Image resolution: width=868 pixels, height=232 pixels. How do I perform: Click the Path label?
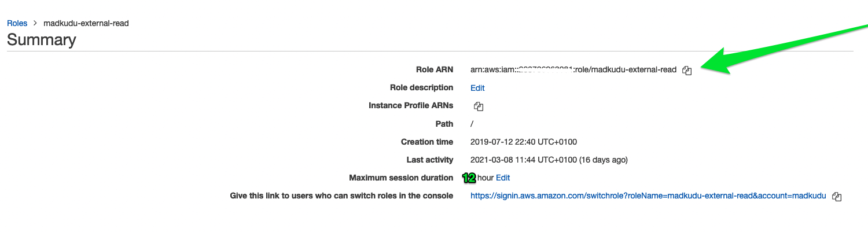tap(444, 124)
